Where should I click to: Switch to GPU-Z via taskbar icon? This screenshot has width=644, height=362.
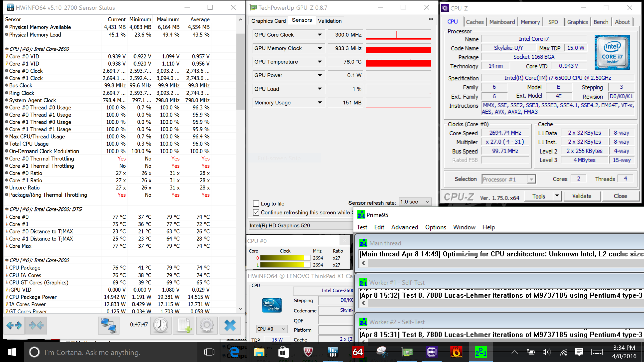pos(407,352)
